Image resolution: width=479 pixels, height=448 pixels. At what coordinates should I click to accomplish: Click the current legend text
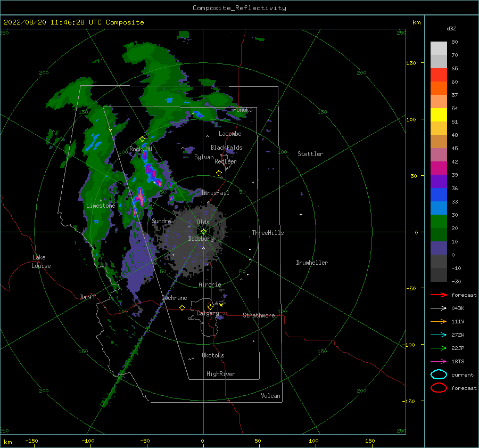[463, 375]
